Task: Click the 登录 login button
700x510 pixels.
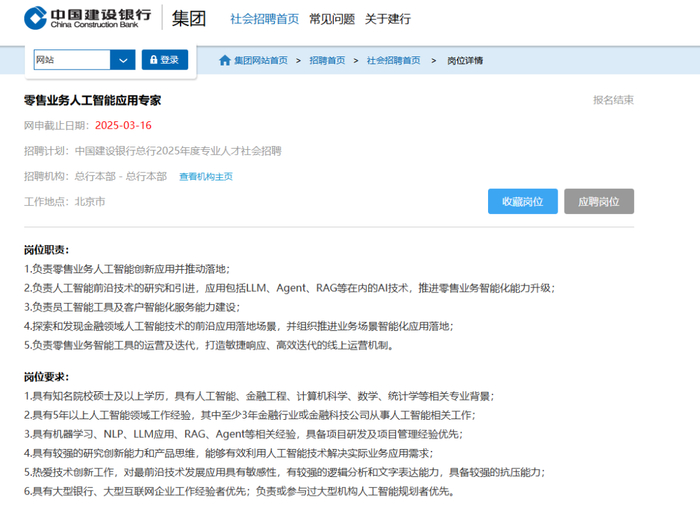Action: click(165, 60)
